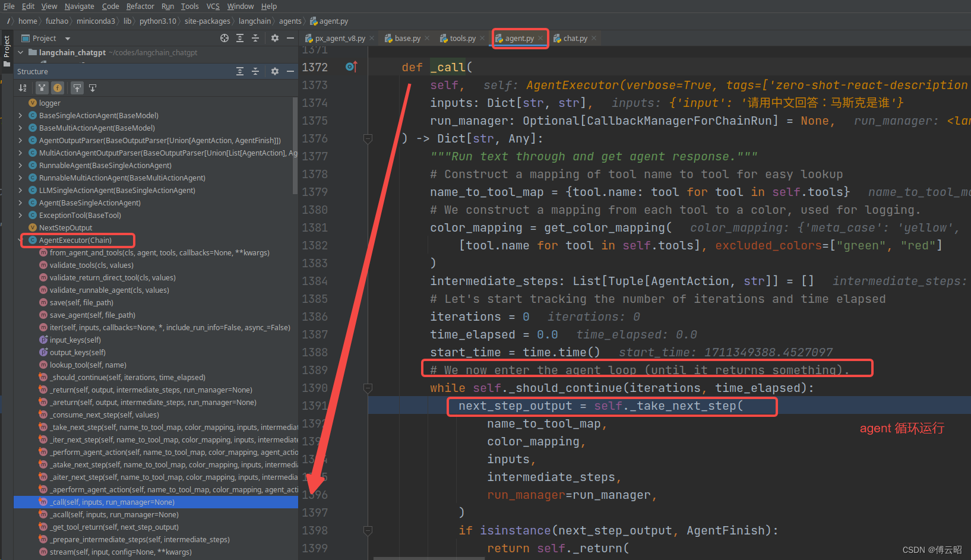The height and width of the screenshot is (560, 971).
Task: Open the Project view dropdown arrow
Action: point(67,39)
